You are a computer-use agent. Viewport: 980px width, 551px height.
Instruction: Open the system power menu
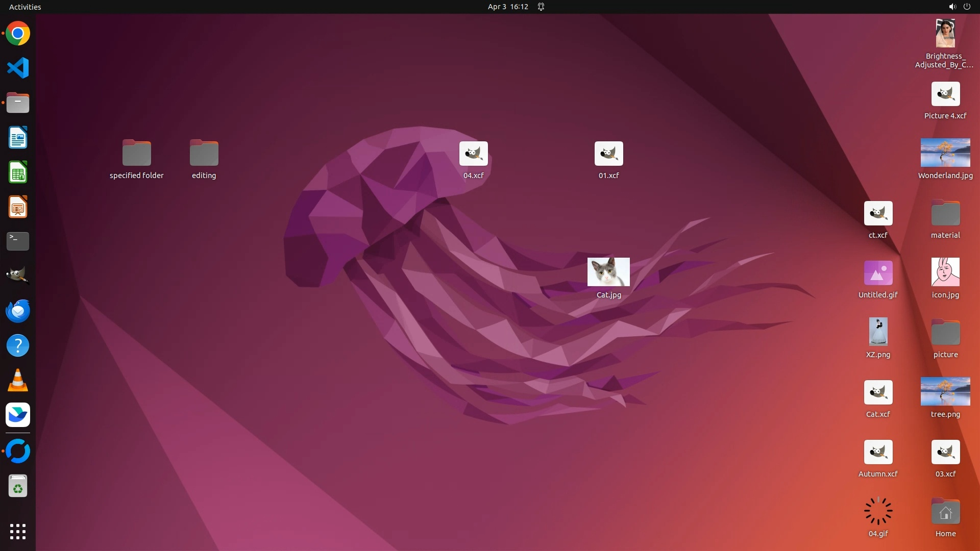(966, 7)
